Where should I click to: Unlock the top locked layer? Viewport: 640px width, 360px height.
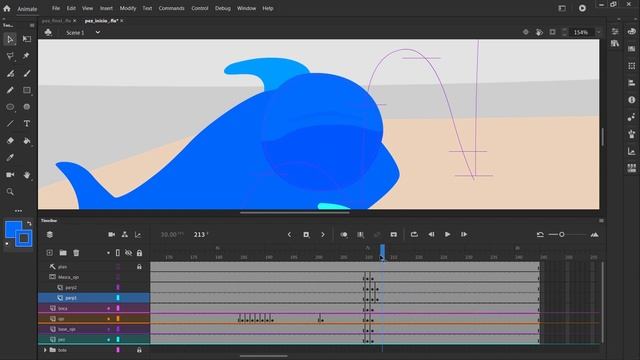(x=139, y=267)
